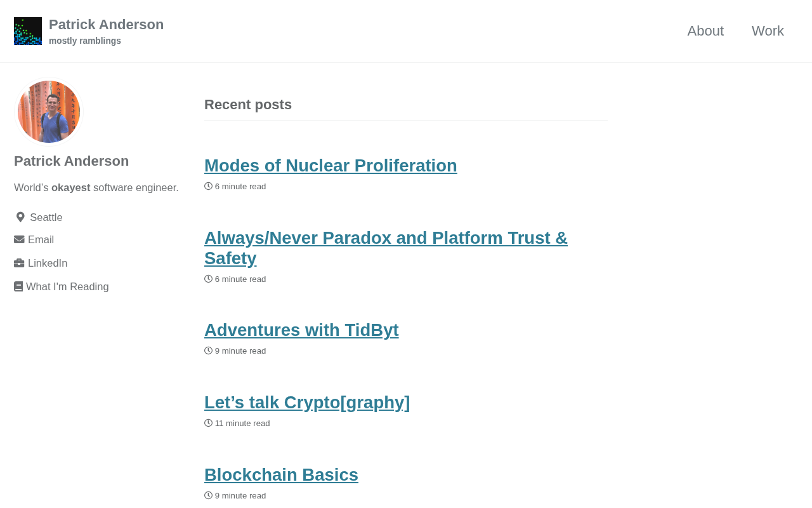Click the clock icon under Nuclear Proliferation post
812x508 pixels.
click(208, 187)
